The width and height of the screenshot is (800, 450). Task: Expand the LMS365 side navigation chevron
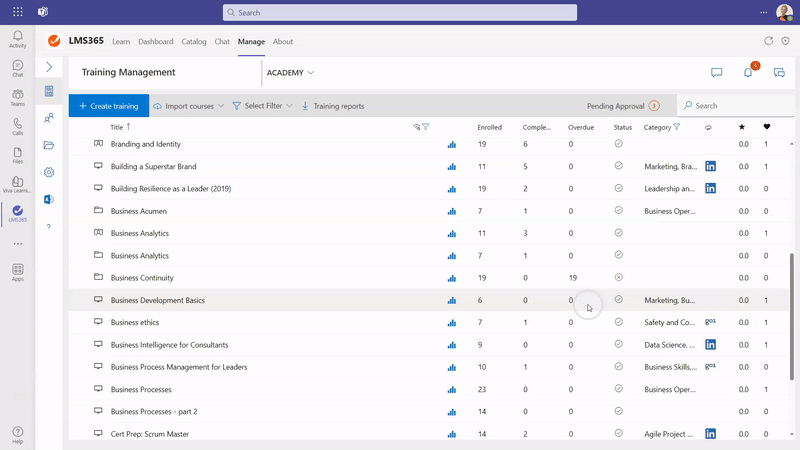[x=49, y=67]
